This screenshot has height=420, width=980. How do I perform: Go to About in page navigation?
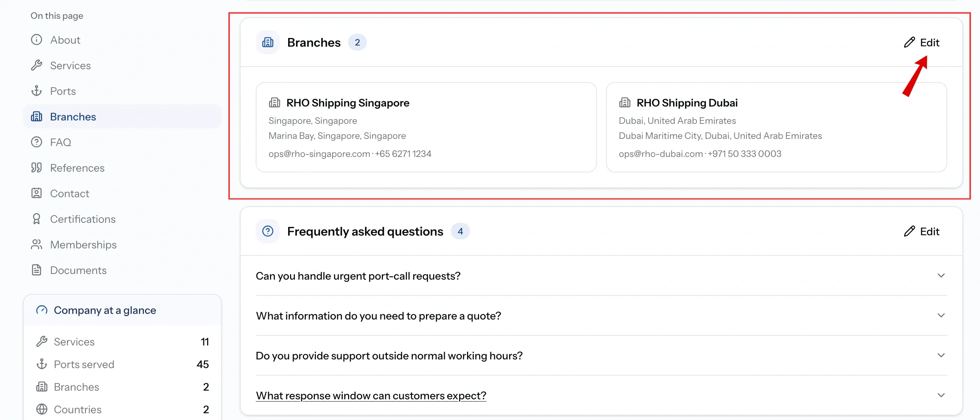point(122,40)
